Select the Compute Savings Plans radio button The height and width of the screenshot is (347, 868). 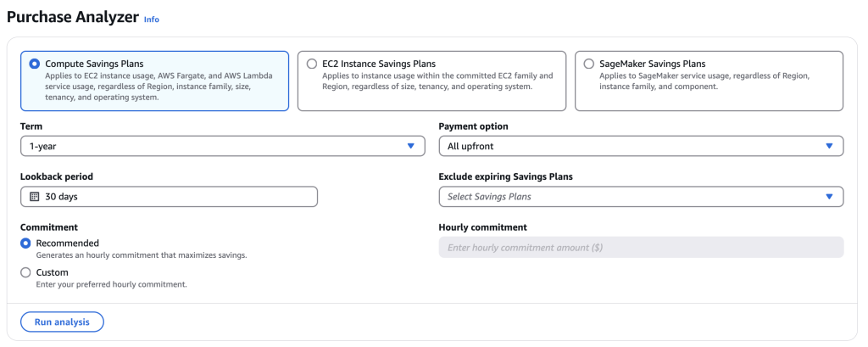coord(34,64)
